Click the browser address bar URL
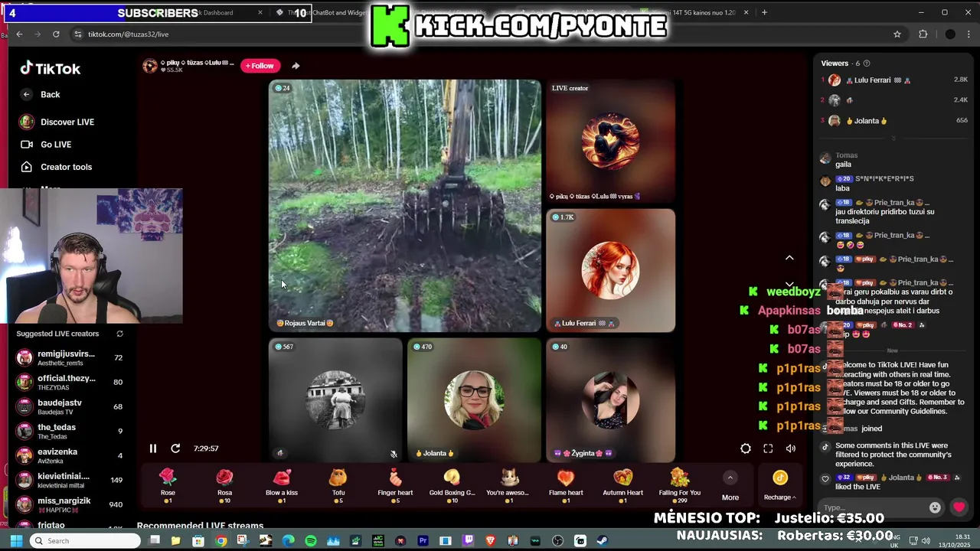The image size is (980, 551). point(128,34)
